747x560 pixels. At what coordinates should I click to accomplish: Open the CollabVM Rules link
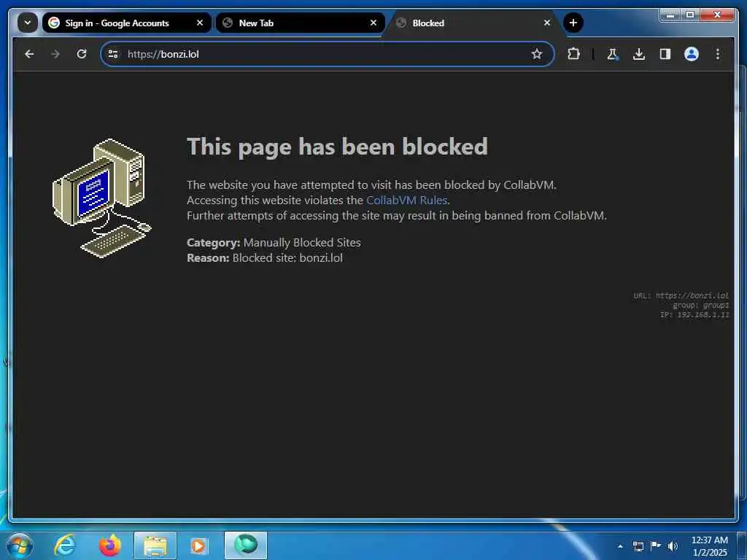[406, 201]
